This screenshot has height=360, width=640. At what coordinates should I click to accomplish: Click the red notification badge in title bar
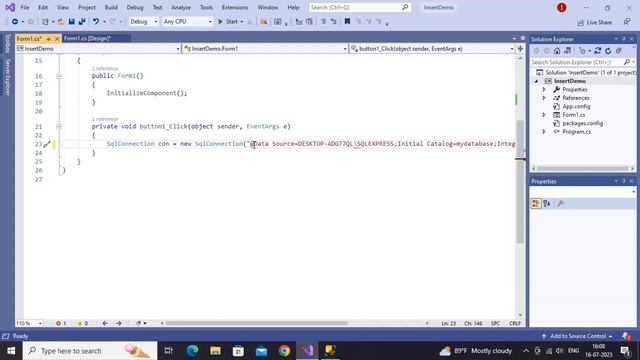562,7
